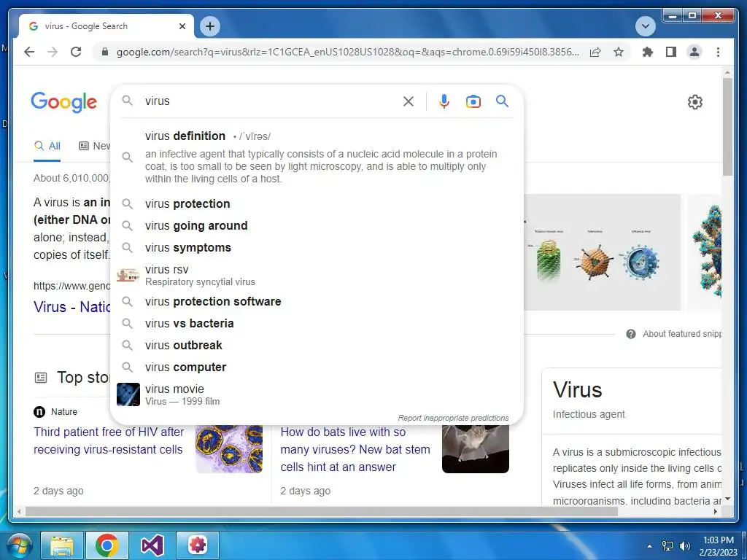747x560 pixels.
Task: Choose virus movie 1999 film suggestion
Action: coord(317,394)
